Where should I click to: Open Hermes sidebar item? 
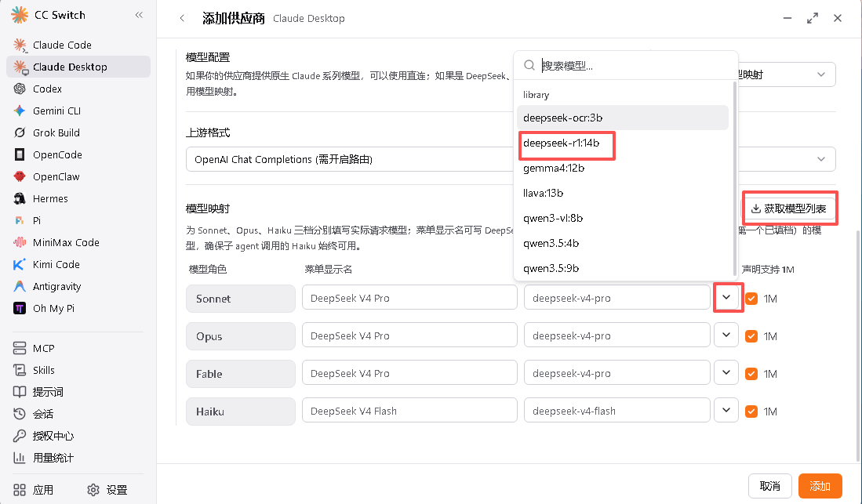click(x=78, y=199)
